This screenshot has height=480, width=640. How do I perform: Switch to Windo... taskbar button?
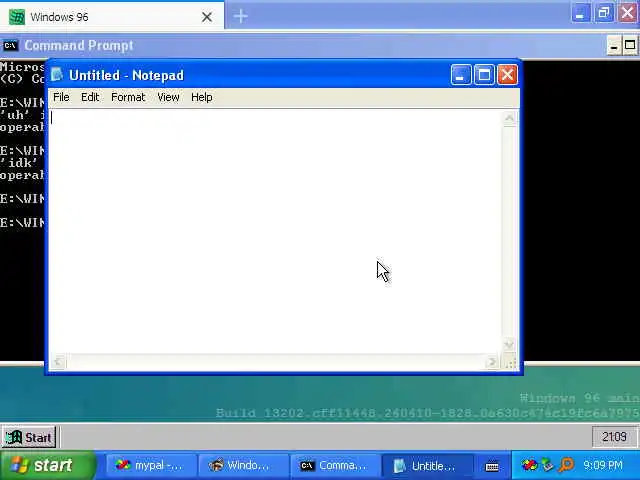(243, 466)
